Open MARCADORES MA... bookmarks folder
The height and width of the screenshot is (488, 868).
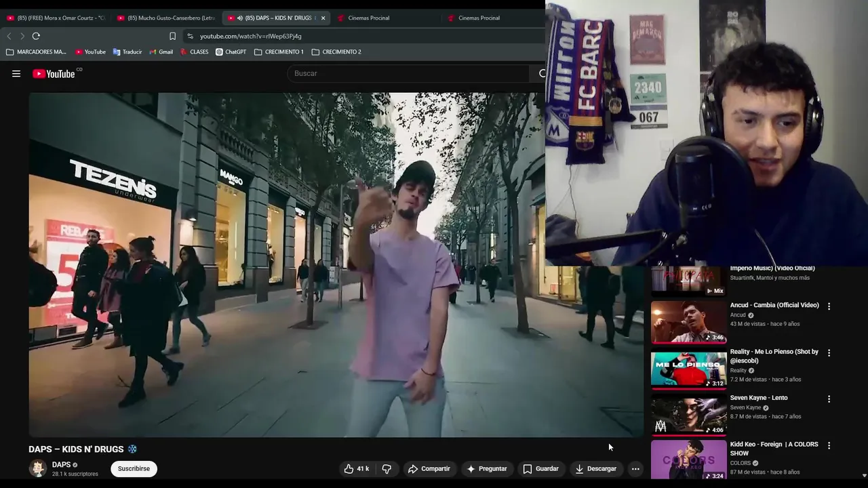click(36, 52)
